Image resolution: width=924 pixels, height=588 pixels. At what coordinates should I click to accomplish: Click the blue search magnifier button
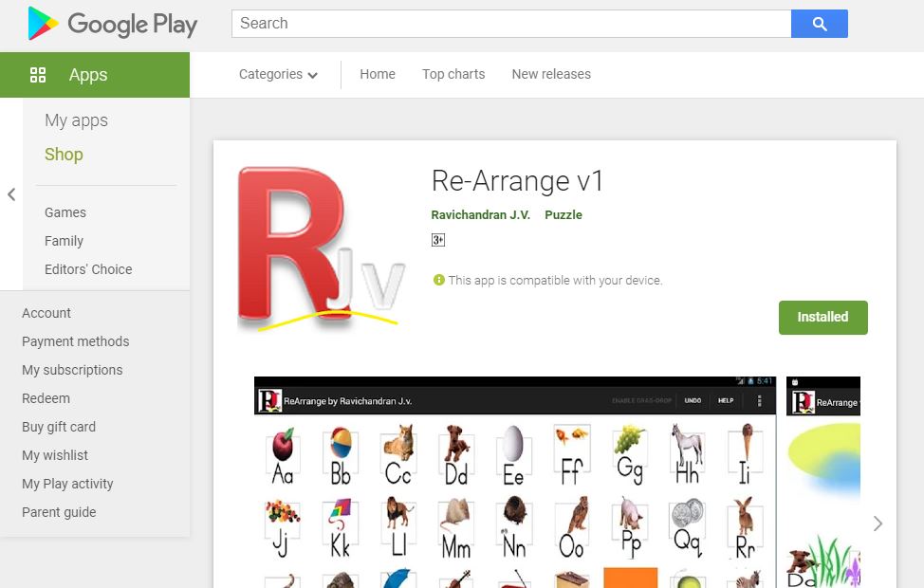click(x=819, y=24)
